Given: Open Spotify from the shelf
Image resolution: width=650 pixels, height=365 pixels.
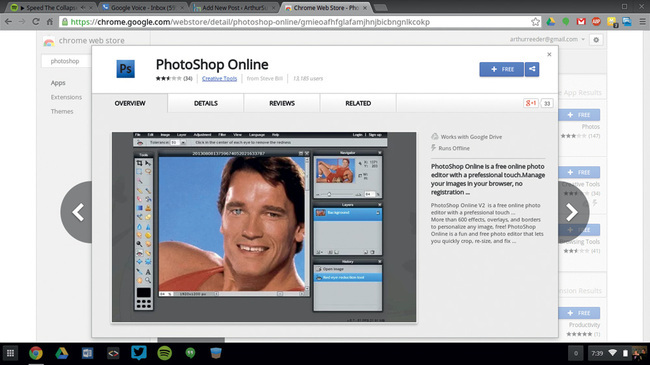Looking at the screenshot, I should coord(165,353).
